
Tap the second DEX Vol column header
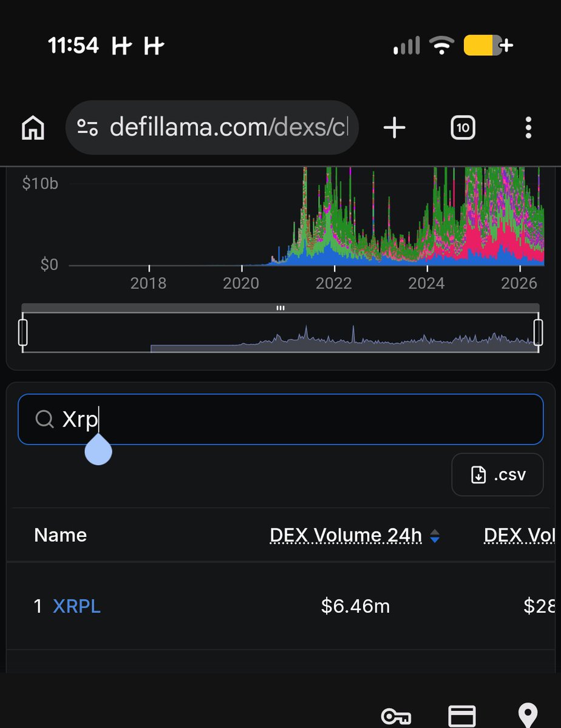tap(519, 535)
